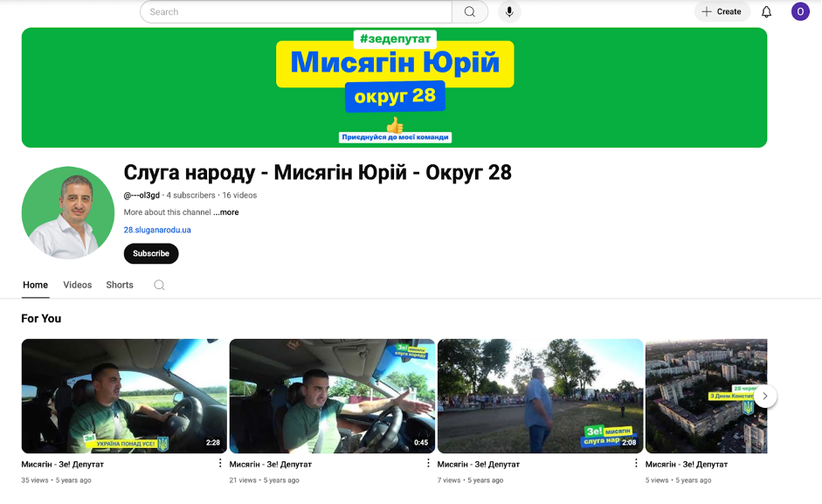Open options menu for second video
This screenshot has height=504, width=822.
(428, 464)
